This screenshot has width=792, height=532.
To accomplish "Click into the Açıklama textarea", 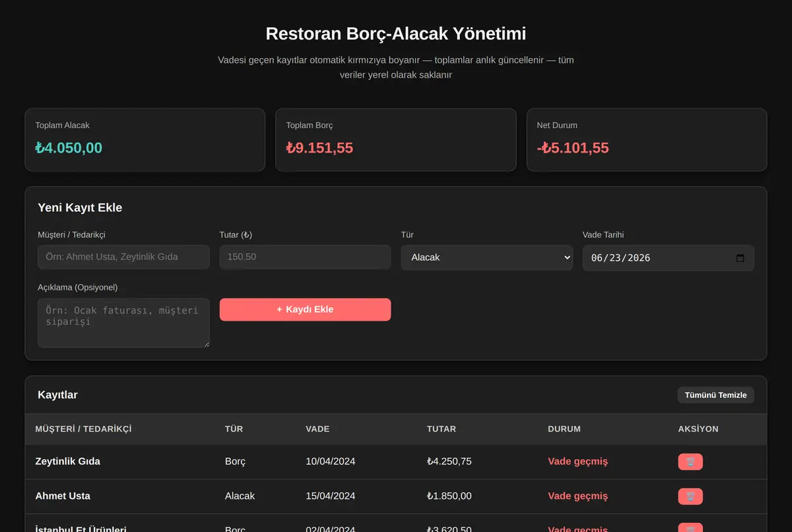I will click(x=123, y=323).
